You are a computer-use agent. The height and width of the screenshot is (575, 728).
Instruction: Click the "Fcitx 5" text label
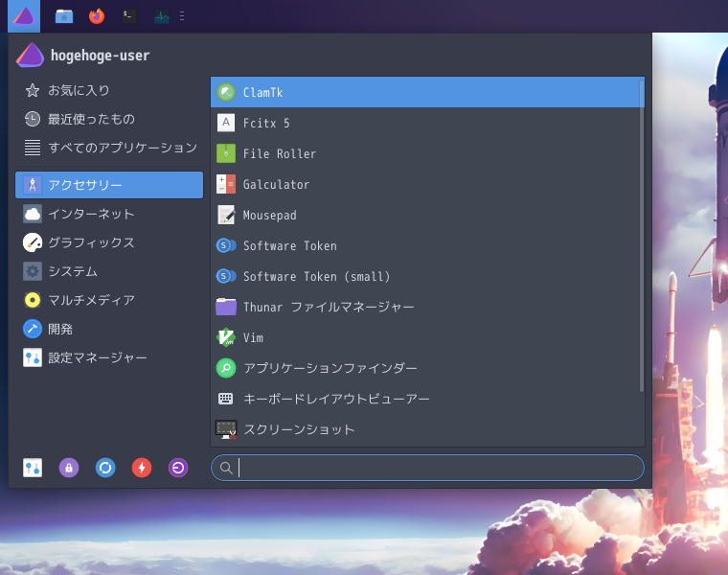point(266,123)
